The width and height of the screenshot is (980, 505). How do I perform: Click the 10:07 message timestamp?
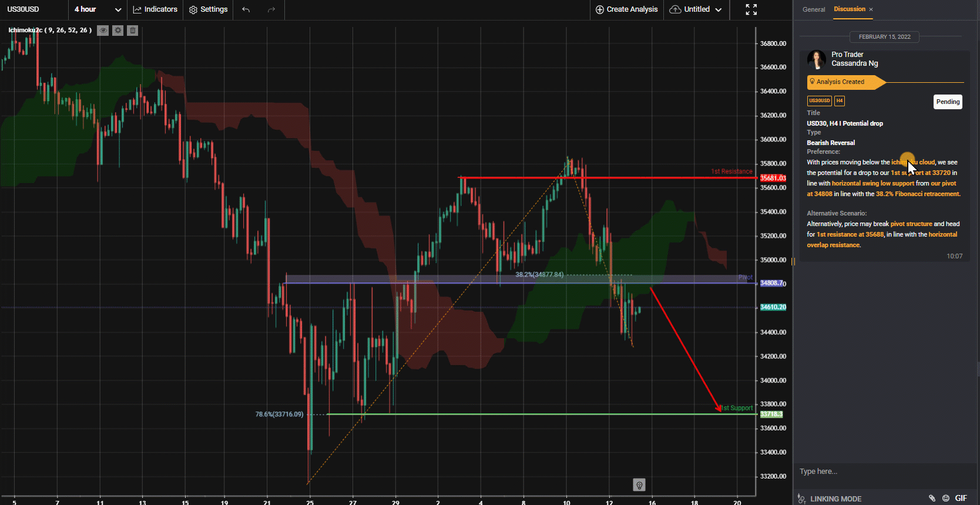point(954,256)
